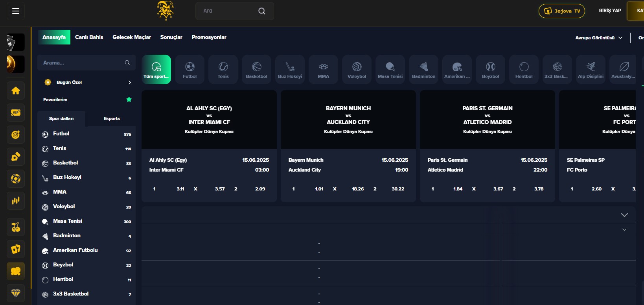Click GİRİŞ YAP login button

[610, 11]
